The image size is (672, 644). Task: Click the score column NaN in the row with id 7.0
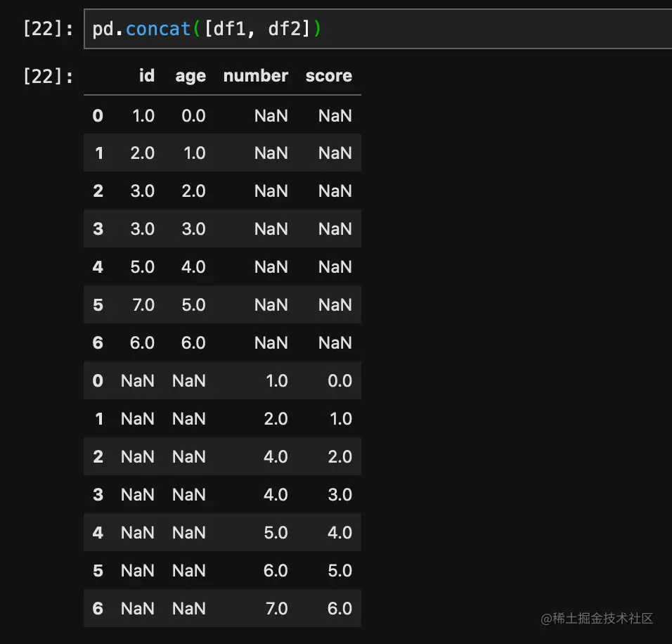(x=335, y=304)
